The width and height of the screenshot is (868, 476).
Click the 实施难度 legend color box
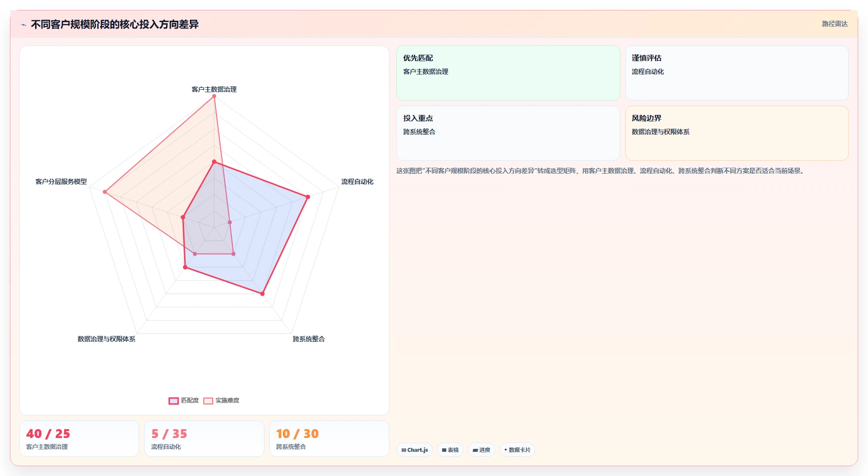pos(208,401)
